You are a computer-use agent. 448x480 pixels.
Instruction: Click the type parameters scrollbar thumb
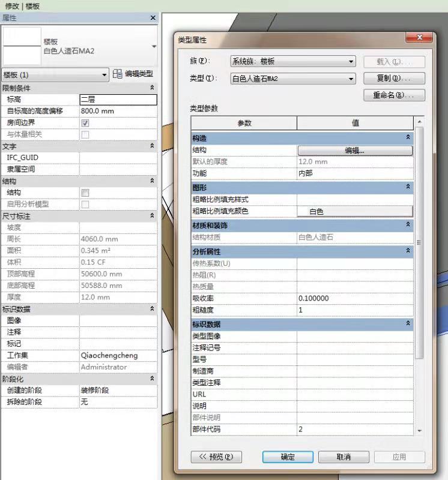pyautogui.click(x=420, y=242)
